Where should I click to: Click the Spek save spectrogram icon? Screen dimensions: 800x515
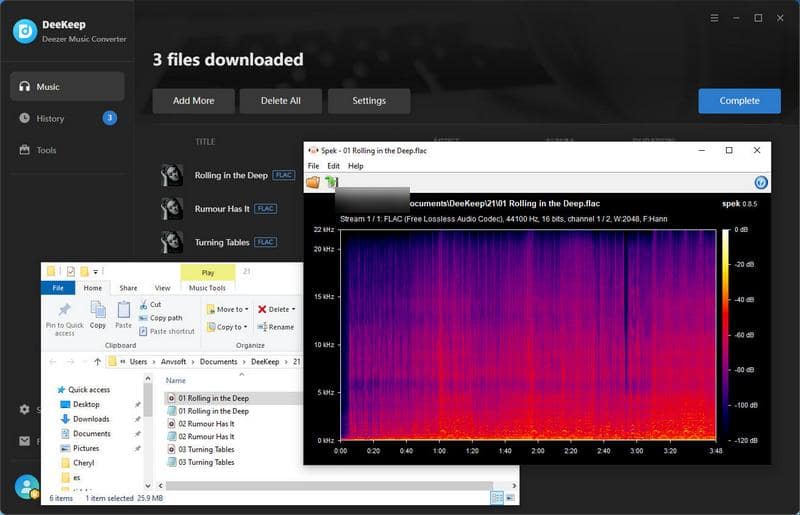(x=331, y=182)
